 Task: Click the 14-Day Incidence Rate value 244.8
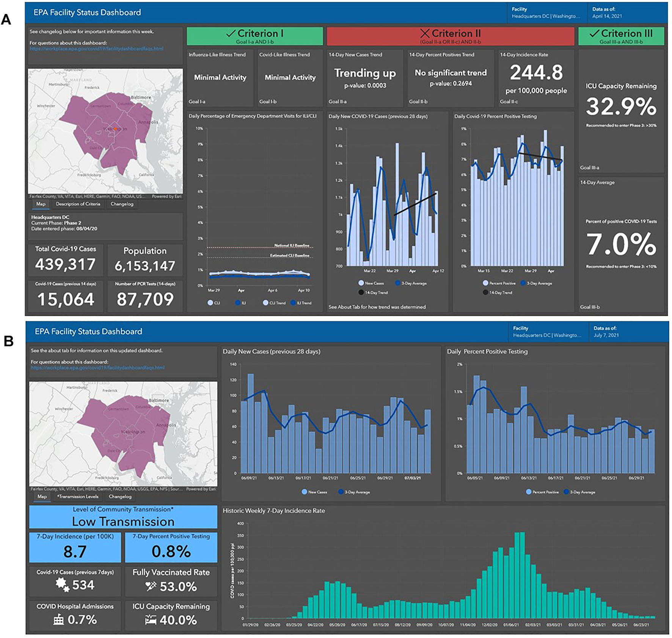pyautogui.click(x=536, y=72)
